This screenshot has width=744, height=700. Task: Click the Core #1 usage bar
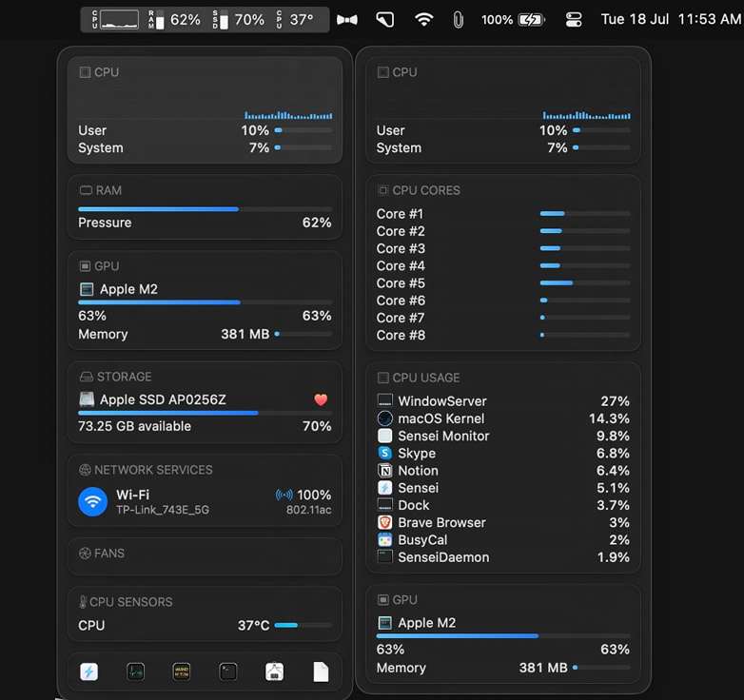585,213
